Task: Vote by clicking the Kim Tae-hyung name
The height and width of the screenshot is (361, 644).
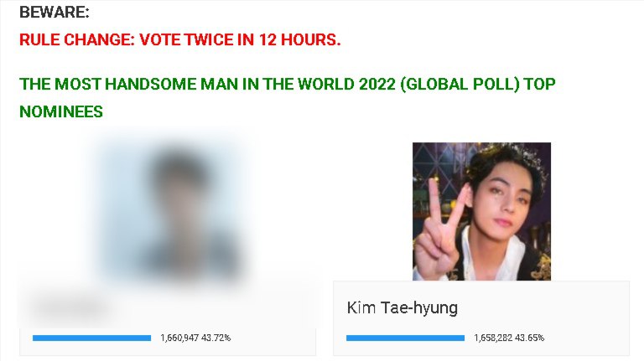Action: 402,307
